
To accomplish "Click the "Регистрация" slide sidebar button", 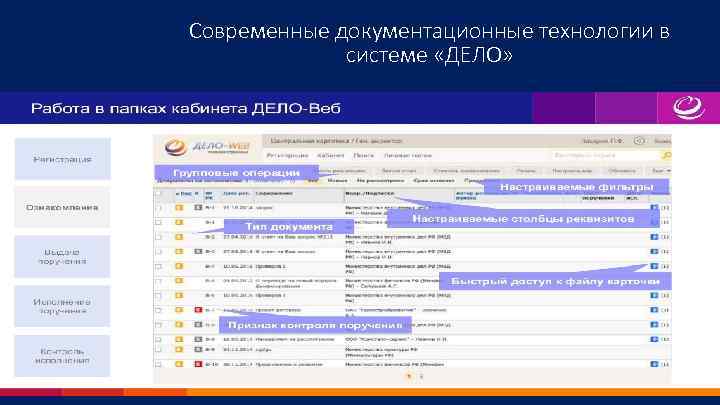I will pos(62,159).
